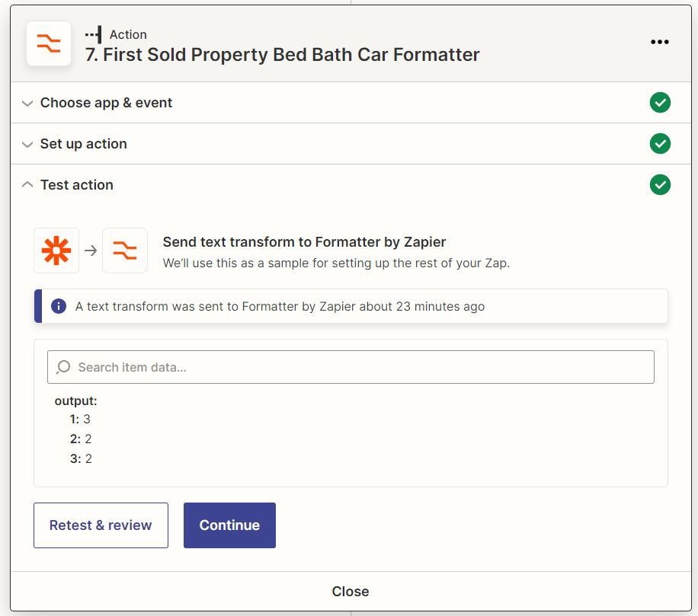Expand the Set up action chevron

tap(27, 145)
